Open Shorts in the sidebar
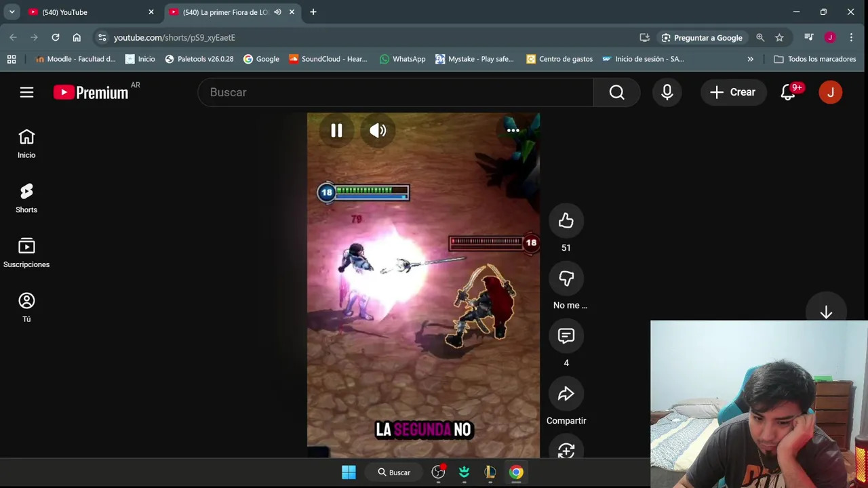Image resolution: width=868 pixels, height=488 pixels. click(26, 199)
